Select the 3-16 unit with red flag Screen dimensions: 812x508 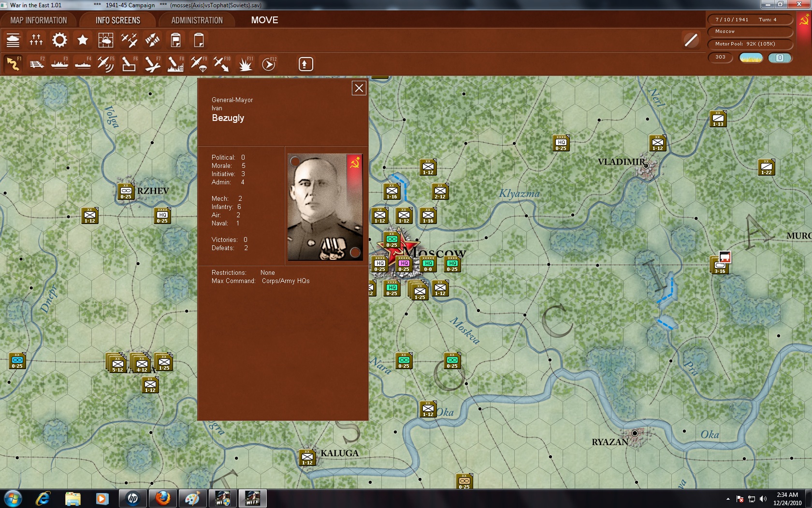(720, 265)
